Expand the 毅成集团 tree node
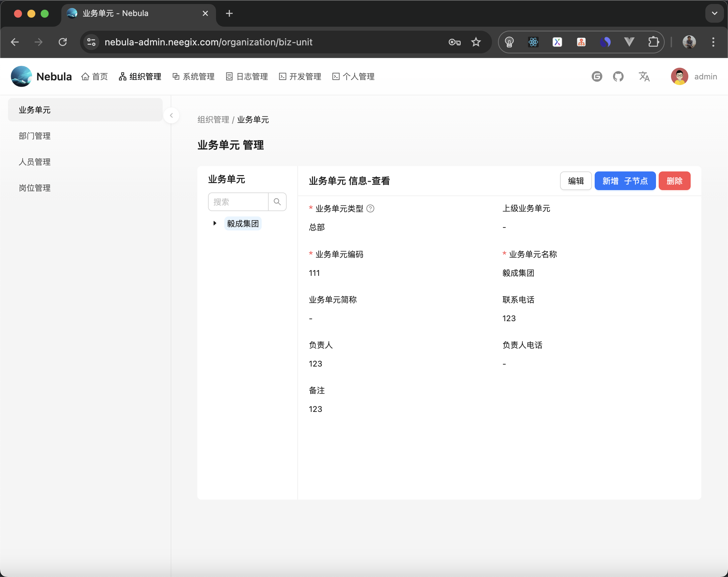This screenshot has width=728, height=577. click(x=215, y=223)
